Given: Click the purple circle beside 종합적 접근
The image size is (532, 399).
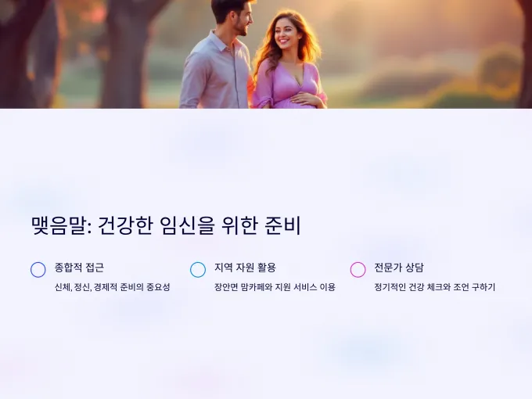Looking at the screenshot, I should [38, 270].
